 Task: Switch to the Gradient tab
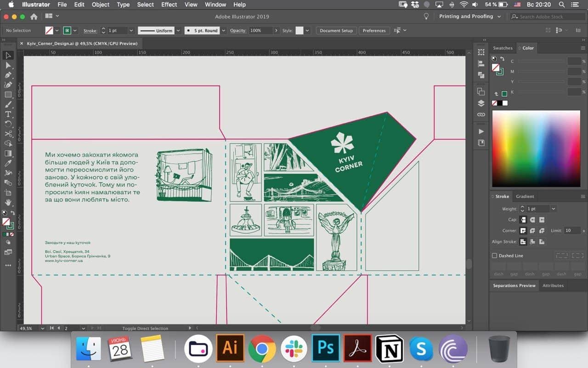coord(525,196)
